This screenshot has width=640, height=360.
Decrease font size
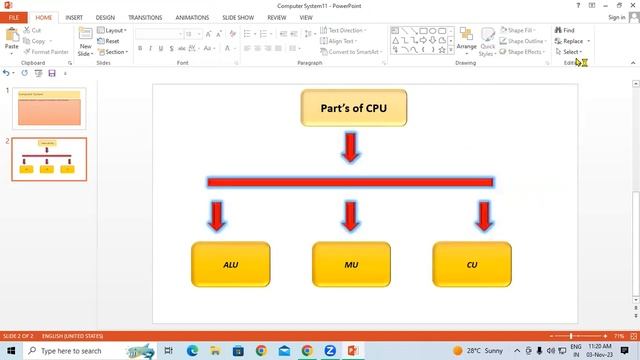click(x=219, y=34)
